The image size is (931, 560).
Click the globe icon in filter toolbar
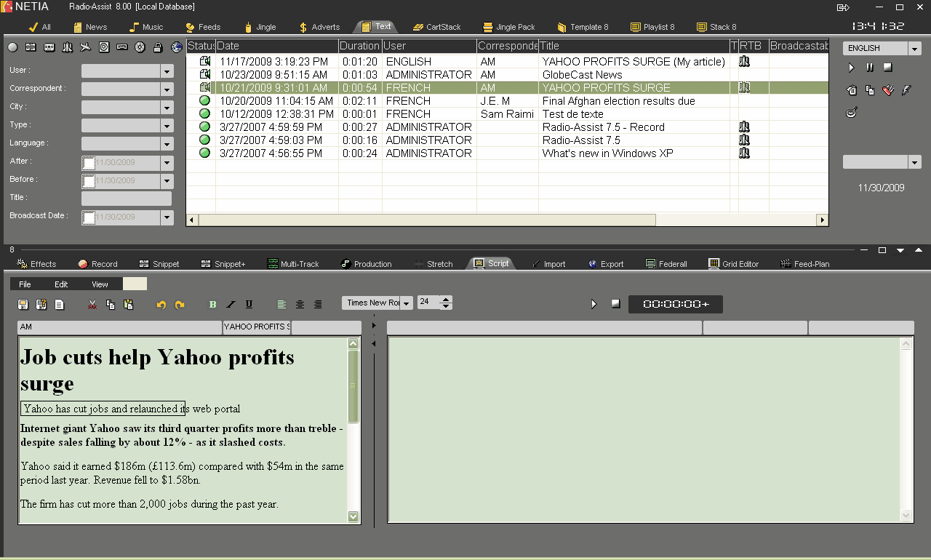click(177, 47)
